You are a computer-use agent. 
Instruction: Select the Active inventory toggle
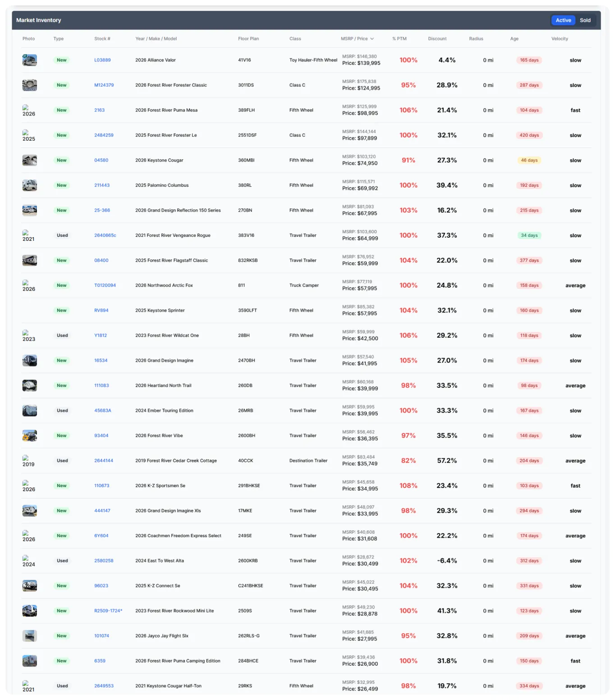(x=563, y=20)
